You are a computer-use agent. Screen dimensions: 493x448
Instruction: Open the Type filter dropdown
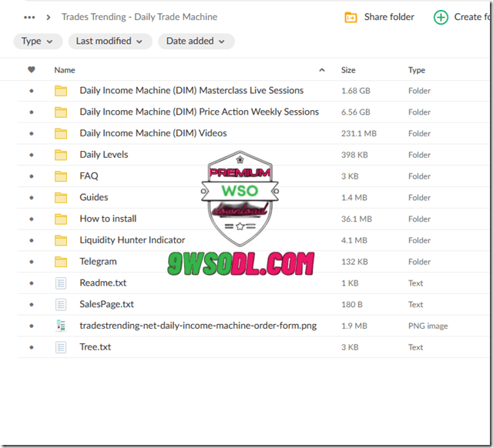[38, 41]
